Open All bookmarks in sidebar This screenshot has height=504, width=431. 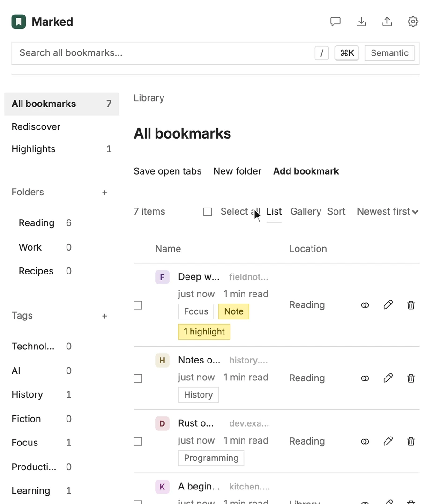pos(62,104)
